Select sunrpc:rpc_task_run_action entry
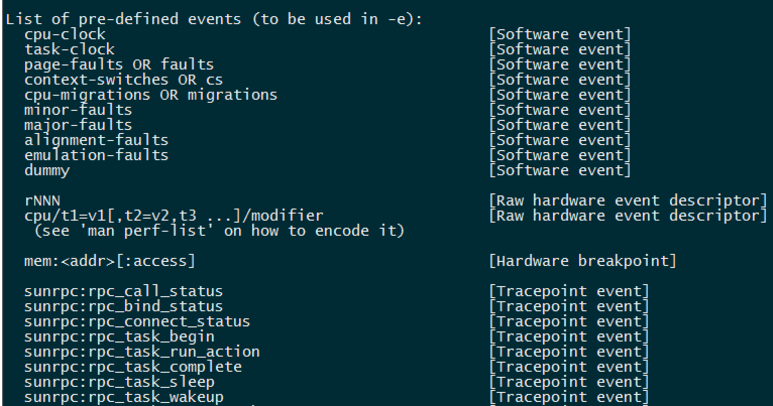The width and height of the screenshot is (773, 406). coord(141,352)
